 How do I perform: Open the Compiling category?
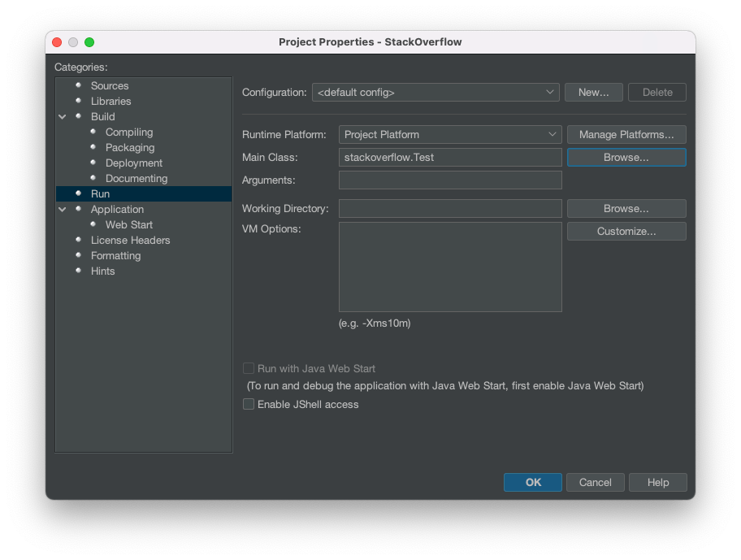tap(129, 132)
